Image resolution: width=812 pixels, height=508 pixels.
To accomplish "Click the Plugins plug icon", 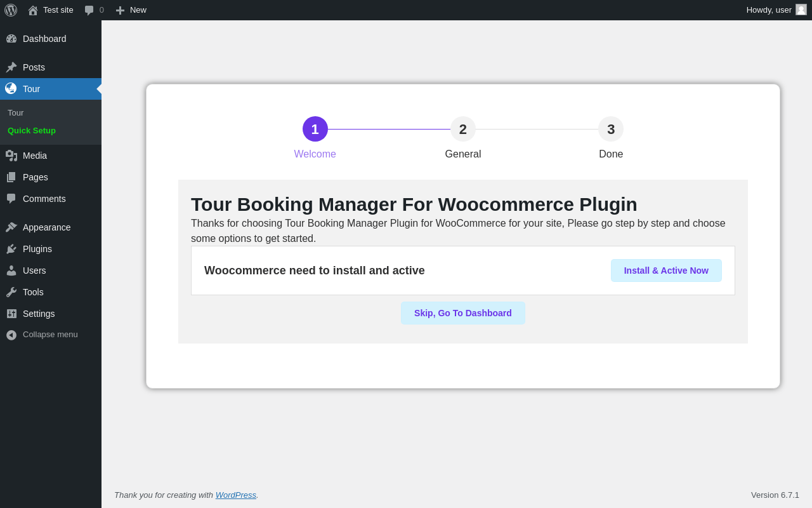I will point(11,249).
